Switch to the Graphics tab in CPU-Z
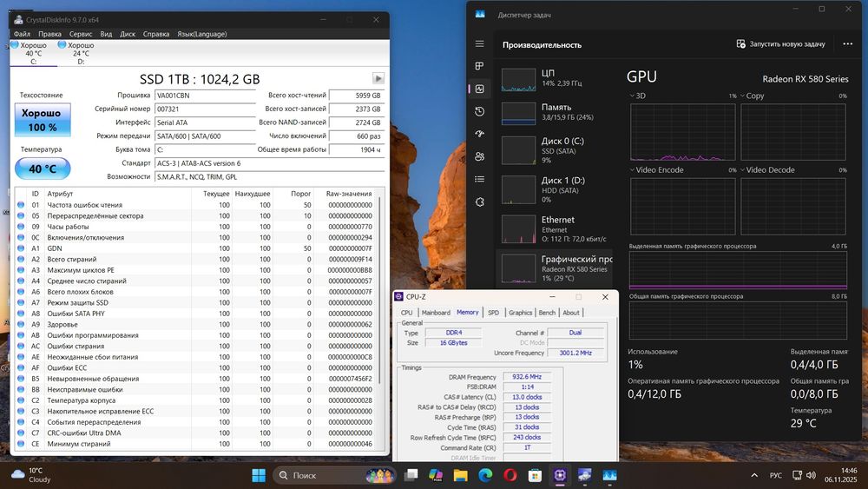Viewport: 868px width, 489px height. click(x=520, y=313)
